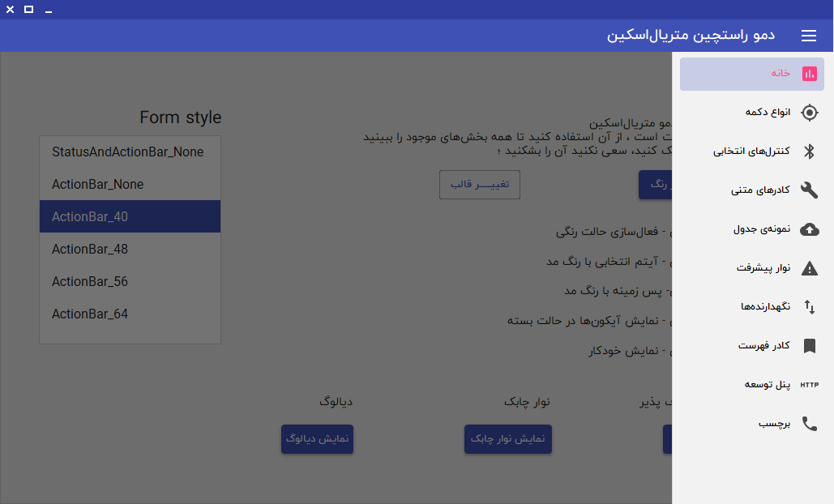The image size is (834, 504).
Task: Open پنل توسعه drawer entry
Action: (x=752, y=385)
